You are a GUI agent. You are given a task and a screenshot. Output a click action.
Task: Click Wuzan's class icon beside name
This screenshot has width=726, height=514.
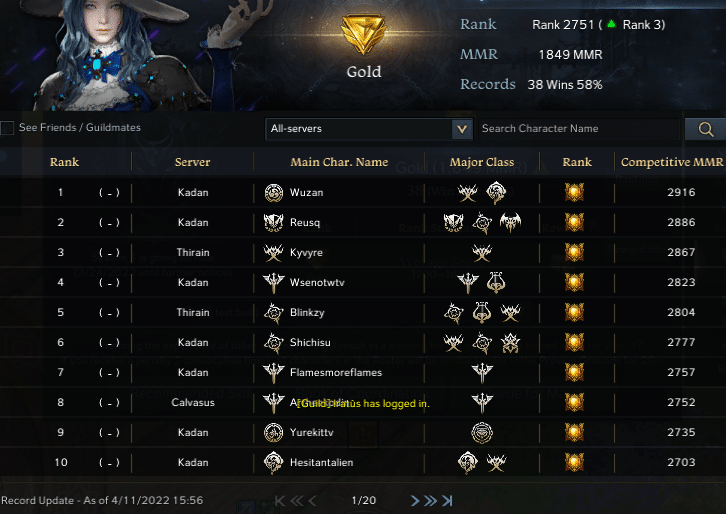274,193
